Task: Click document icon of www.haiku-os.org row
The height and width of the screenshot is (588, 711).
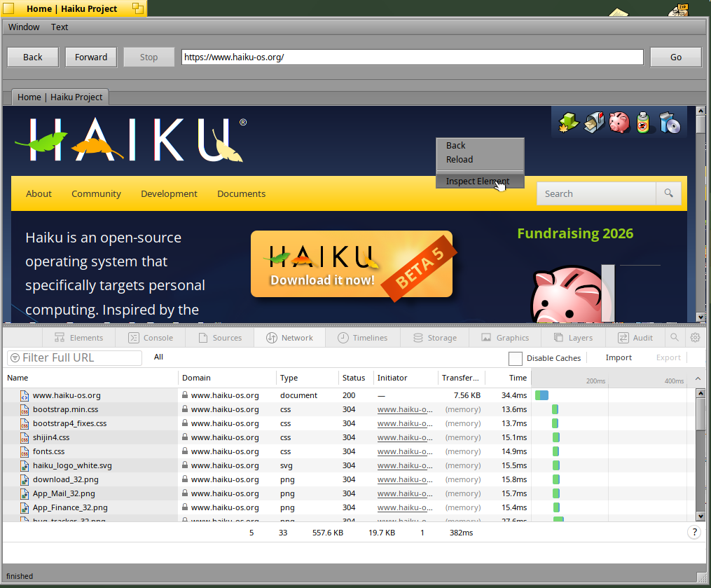Action: (x=25, y=396)
